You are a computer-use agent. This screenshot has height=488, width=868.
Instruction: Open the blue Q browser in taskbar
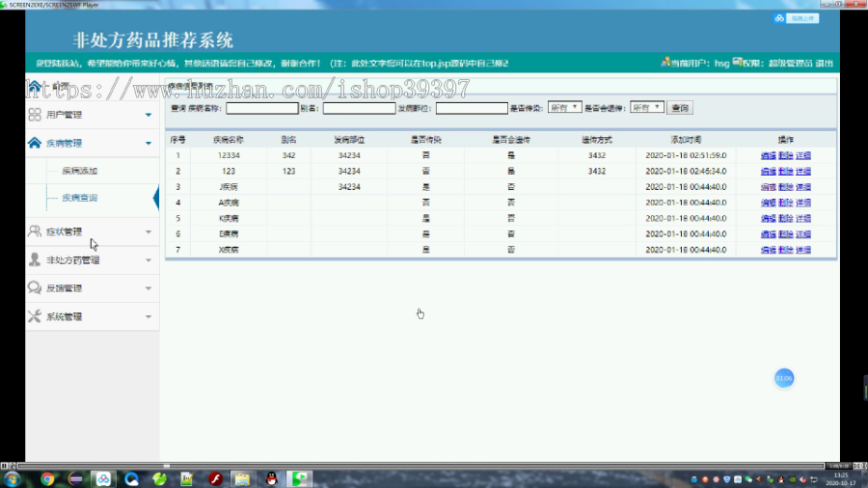click(131, 479)
